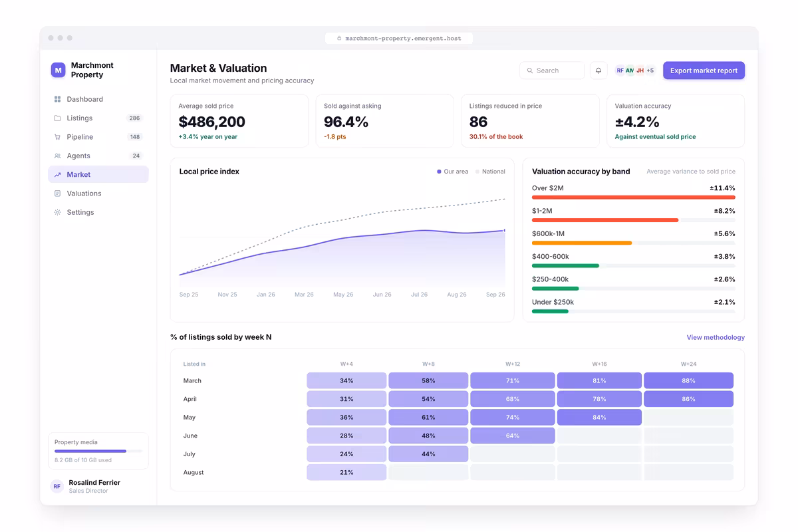Image resolution: width=798 pixels, height=532 pixels.
Task: Click the Over $2M accuracy bar
Action: [x=634, y=198]
